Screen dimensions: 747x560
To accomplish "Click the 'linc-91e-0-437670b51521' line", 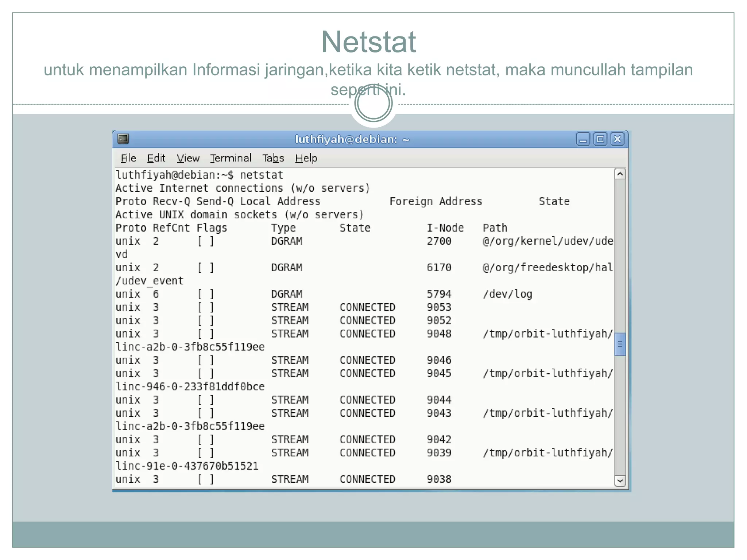I will pyautogui.click(x=187, y=466).
